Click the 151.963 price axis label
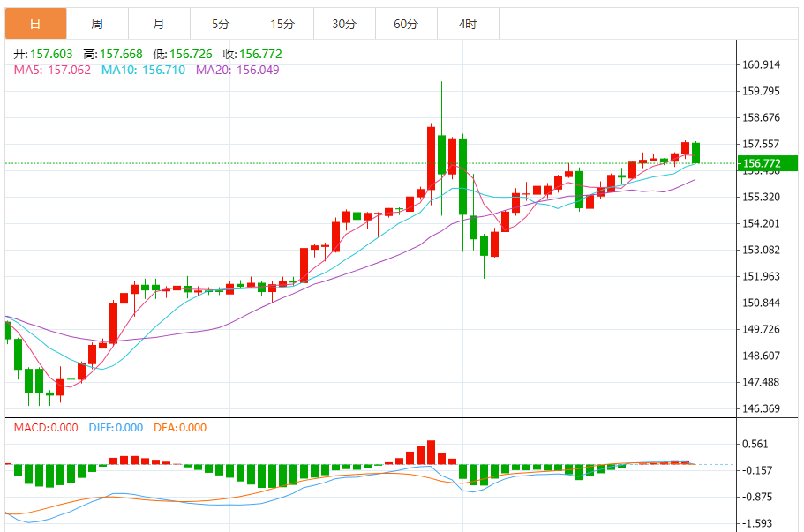Screen dimensions: 804x532 [762, 276]
